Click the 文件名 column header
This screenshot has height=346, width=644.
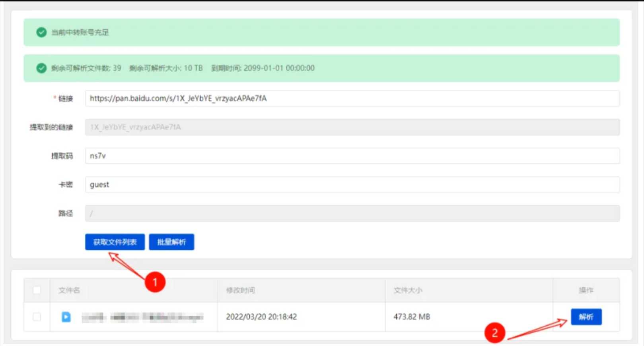(x=69, y=290)
